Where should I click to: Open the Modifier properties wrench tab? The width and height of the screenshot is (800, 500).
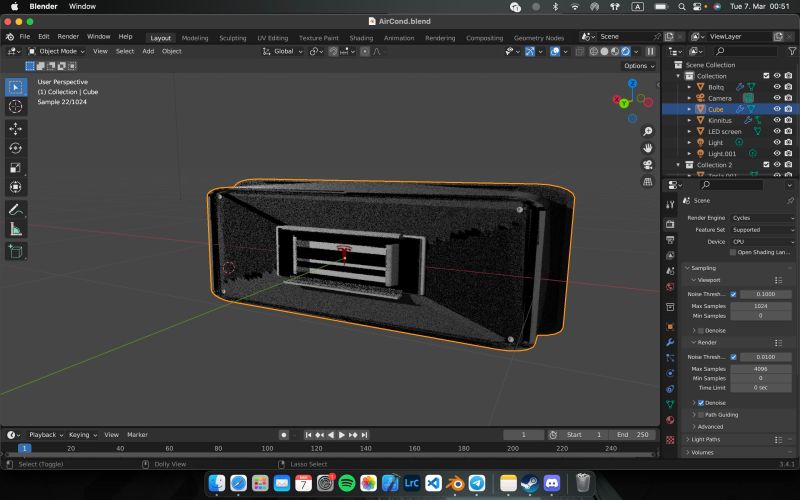coord(670,342)
